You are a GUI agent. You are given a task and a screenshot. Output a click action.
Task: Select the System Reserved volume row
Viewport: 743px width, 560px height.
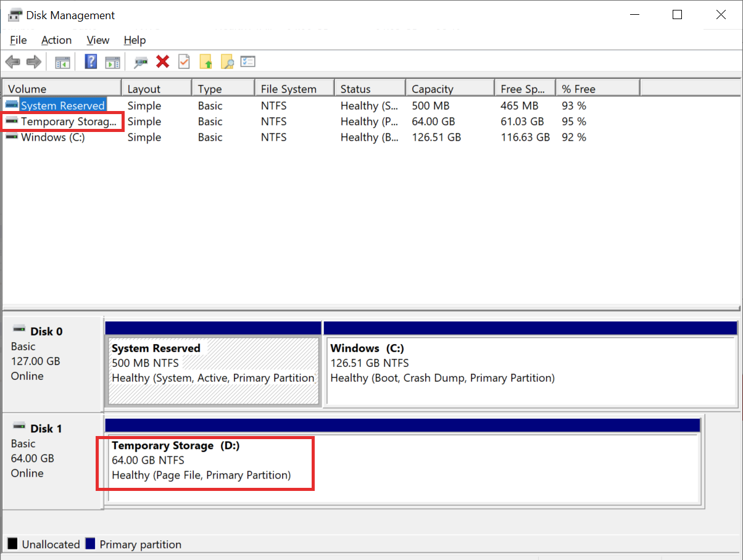[x=62, y=105]
